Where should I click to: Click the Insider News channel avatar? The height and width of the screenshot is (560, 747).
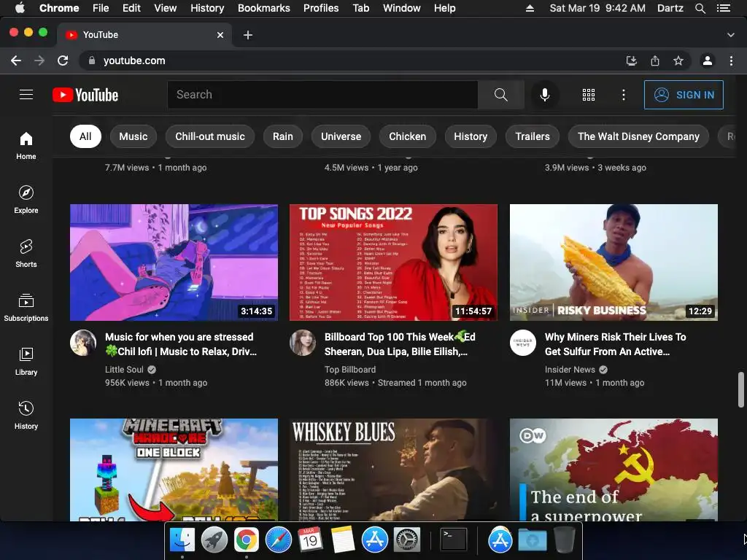point(522,343)
